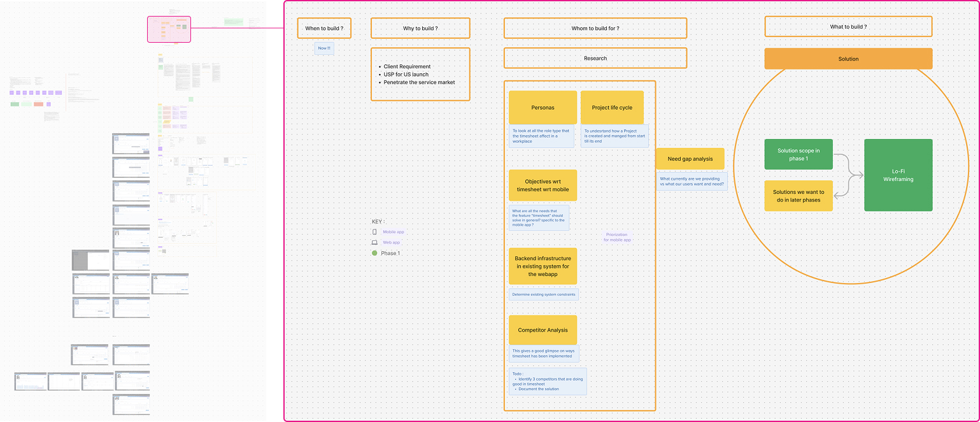Click the green Phase 1 dot in the key
The height and width of the screenshot is (422, 980).
(x=374, y=253)
